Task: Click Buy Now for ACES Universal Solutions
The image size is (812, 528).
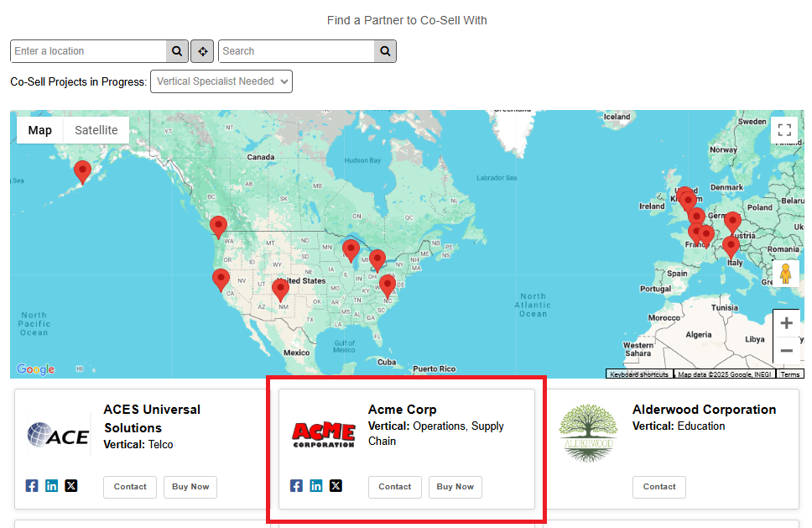Action: click(190, 487)
